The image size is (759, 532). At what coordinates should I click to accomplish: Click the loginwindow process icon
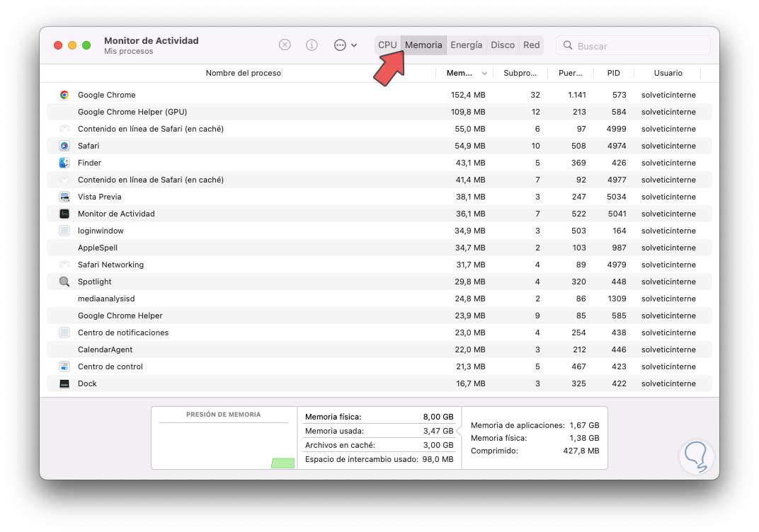(x=64, y=231)
